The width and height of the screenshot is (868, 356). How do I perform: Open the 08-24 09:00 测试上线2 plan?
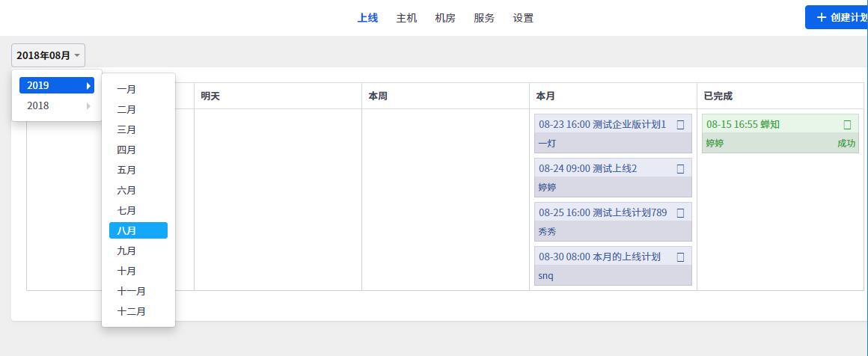coord(588,169)
